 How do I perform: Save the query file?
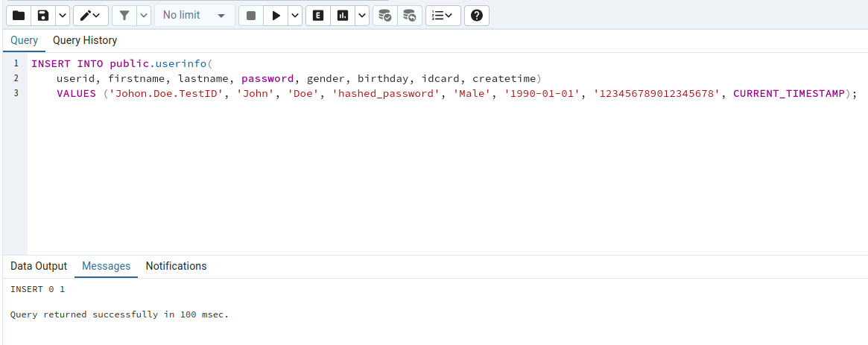(x=43, y=16)
